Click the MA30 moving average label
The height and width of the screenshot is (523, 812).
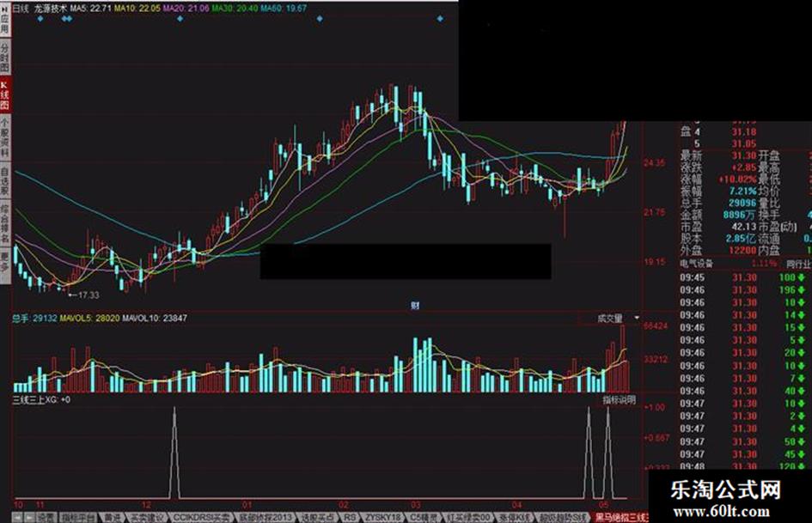(x=235, y=9)
